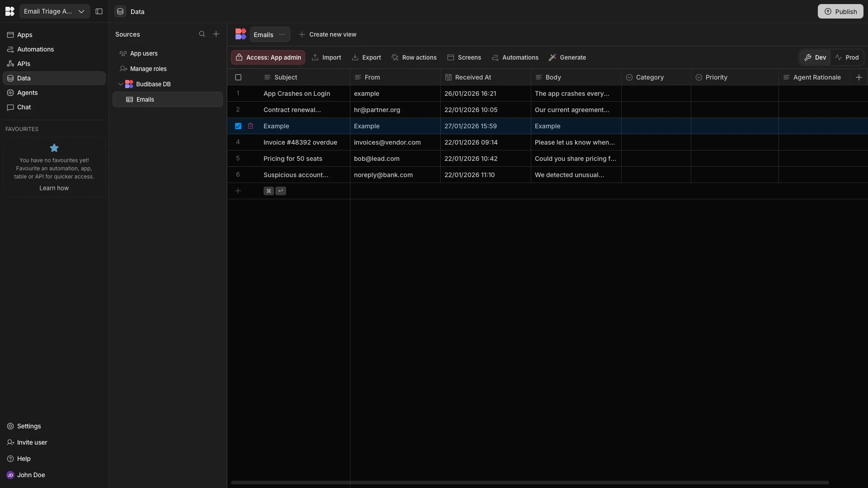Viewport: 868px width, 488px height.
Task: Delete the selected Example row via trash icon
Action: coord(250,126)
